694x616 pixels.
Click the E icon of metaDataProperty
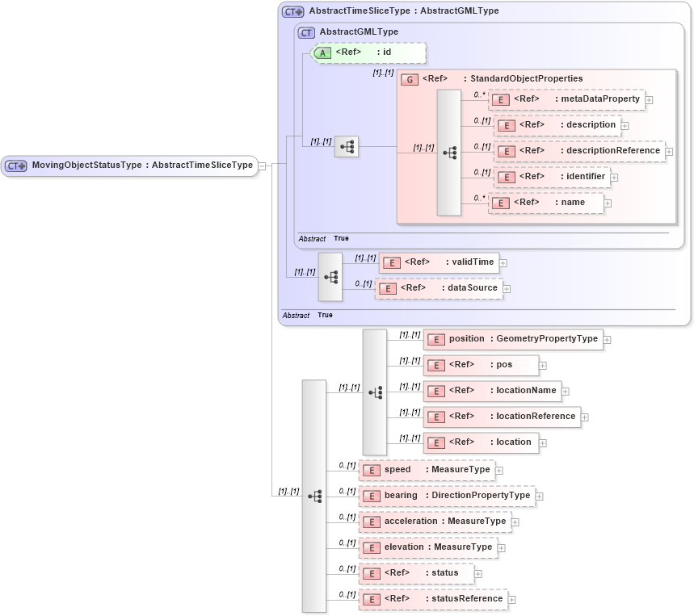coord(501,100)
